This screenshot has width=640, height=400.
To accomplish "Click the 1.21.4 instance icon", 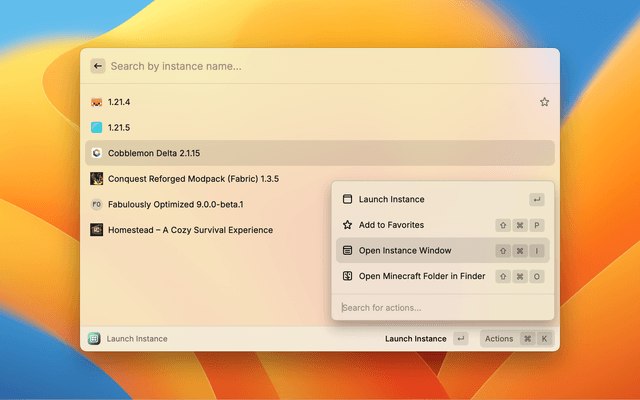I will [x=96, y=102].
